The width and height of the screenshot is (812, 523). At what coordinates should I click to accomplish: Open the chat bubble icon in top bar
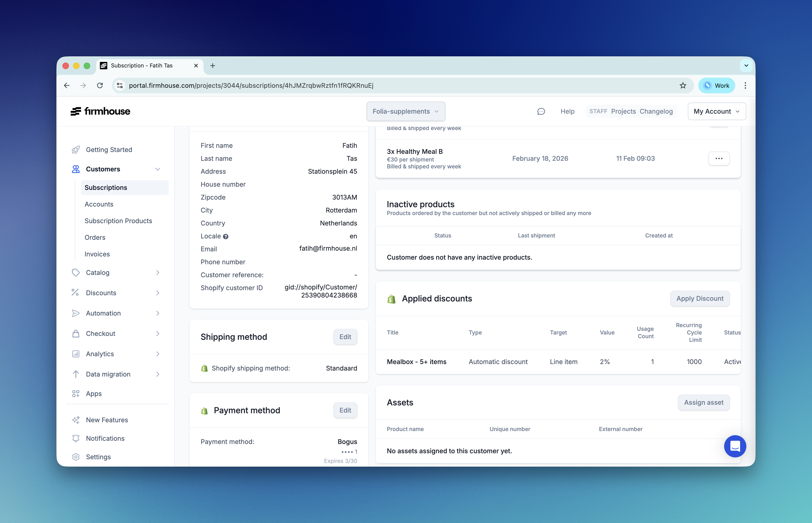pyautogui.click(x=541, y=111)
